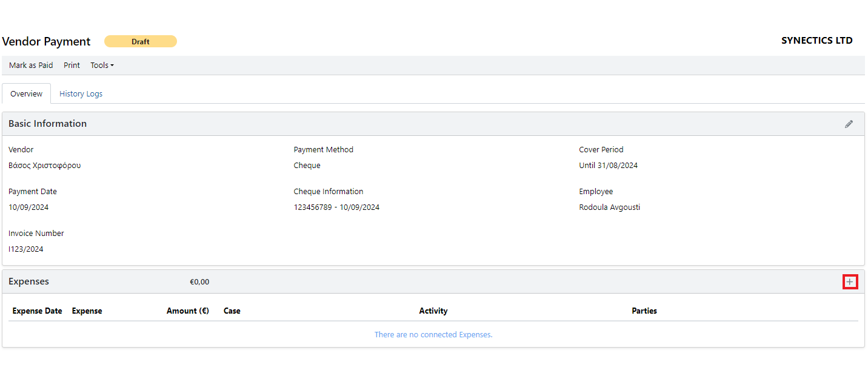Click the Expenses total €0,00
This screenshot has width=868, height=384.
199,282
